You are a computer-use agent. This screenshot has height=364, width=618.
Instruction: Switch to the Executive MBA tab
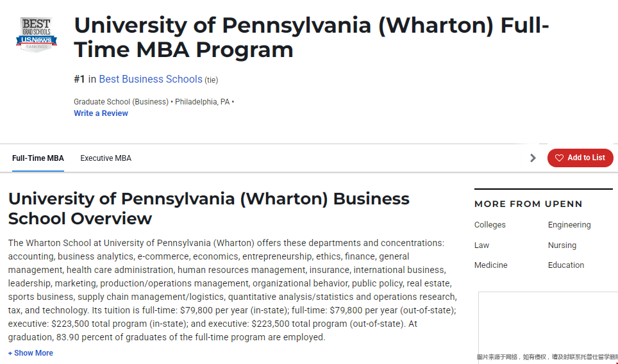click(x=106, y=158)
